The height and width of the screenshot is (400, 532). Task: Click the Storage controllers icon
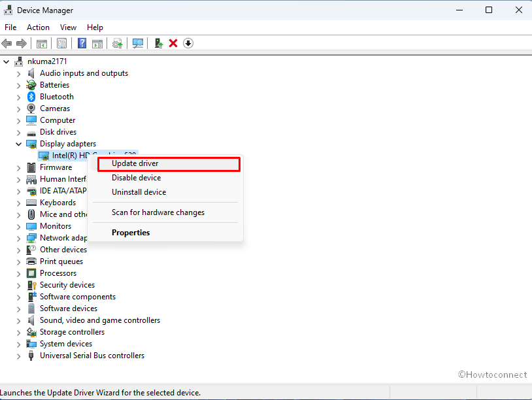(31, 332)
